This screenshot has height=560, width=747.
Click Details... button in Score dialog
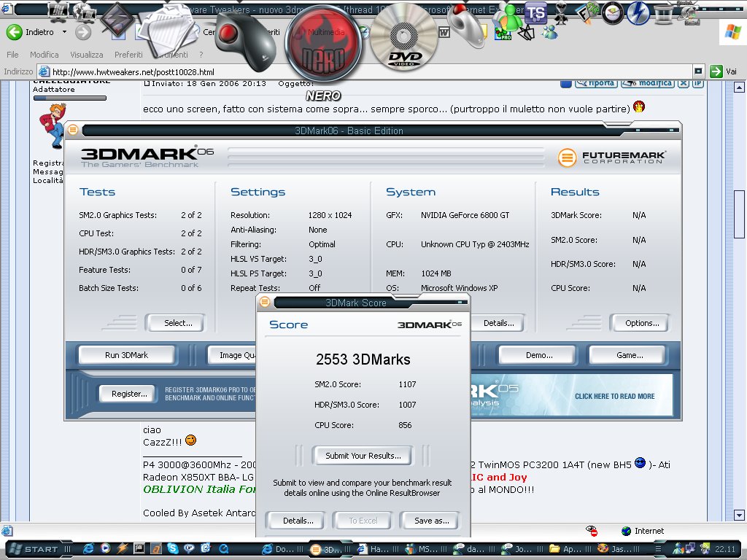click(x=298, y=521)
